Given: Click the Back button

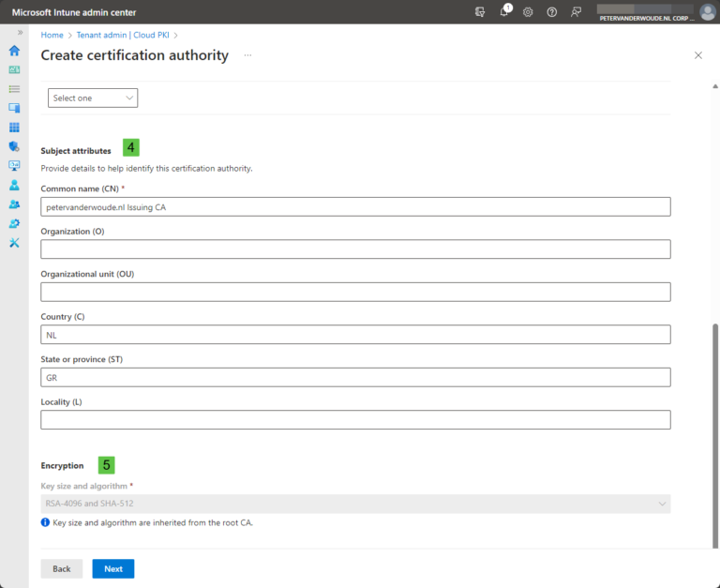Looking at the screenshot, I should 61,568.
